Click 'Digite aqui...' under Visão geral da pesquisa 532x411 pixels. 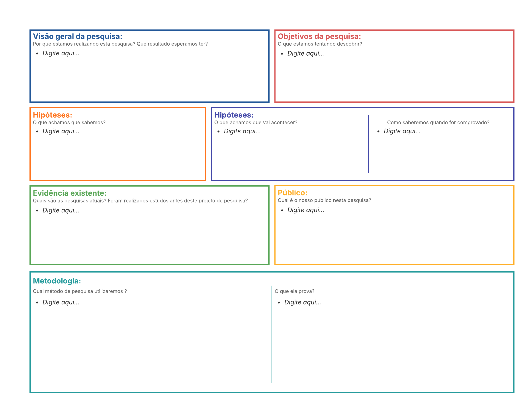61,53
